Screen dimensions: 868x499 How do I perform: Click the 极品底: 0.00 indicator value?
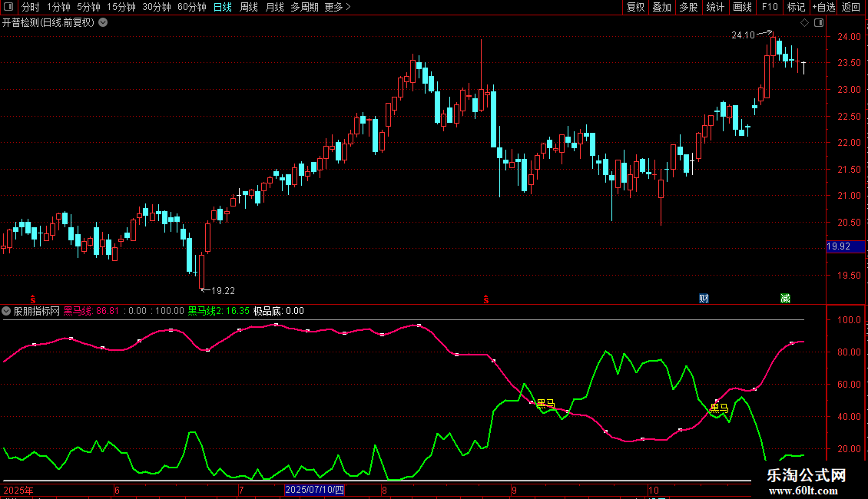[278, 311]
